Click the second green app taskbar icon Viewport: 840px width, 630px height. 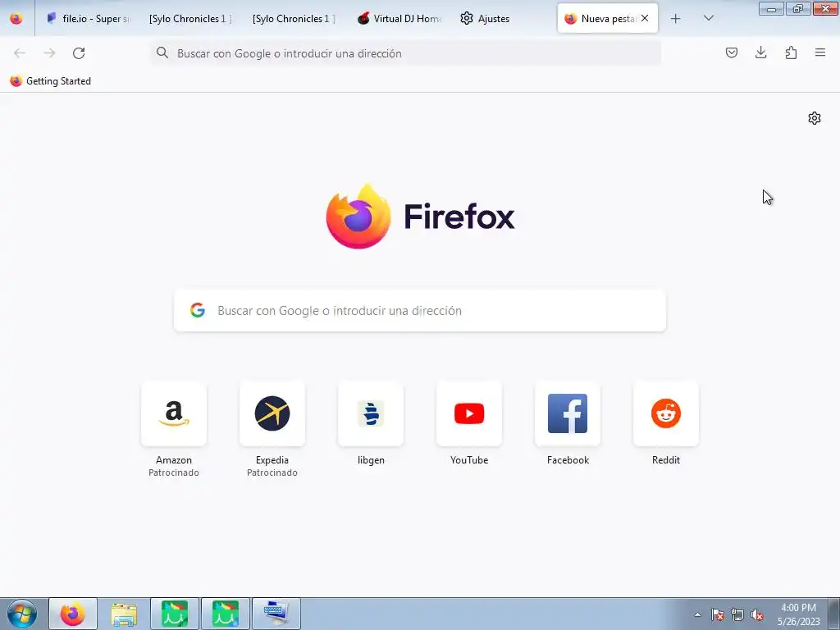click(x=226, y=614)
